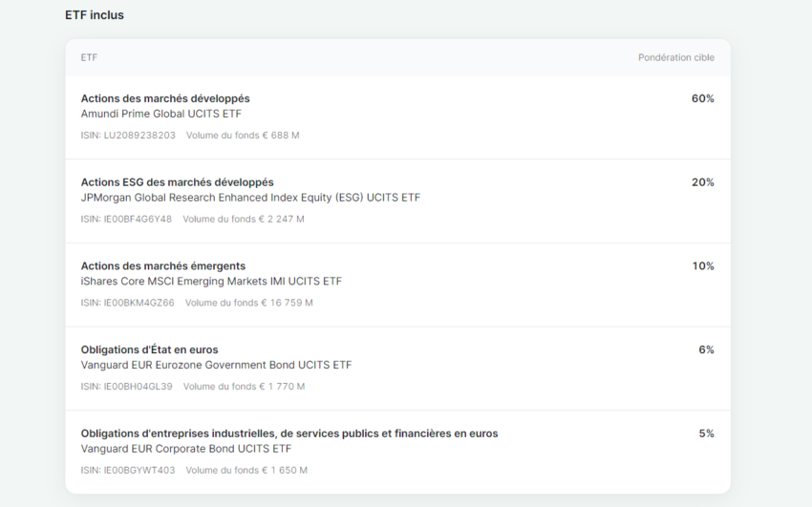
Task: Select Vanguard EUR Eurozone Government Bond ETF
Action: (x=216, y=365)
